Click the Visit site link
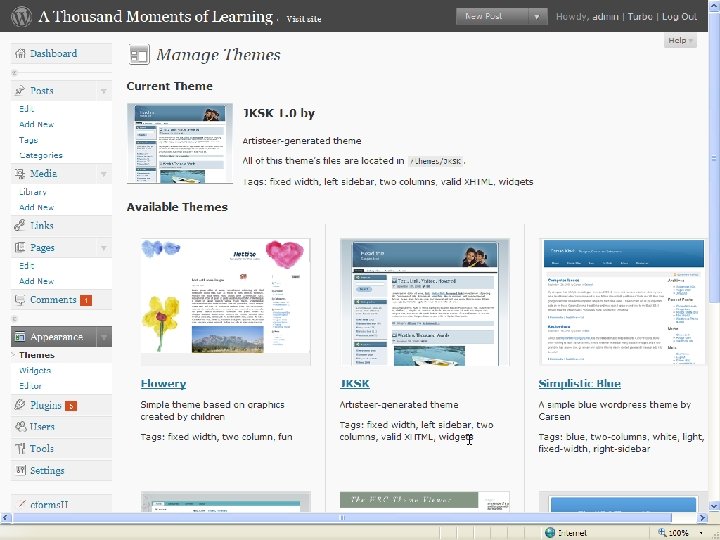The image size is (720, 540). click(304, 19)
